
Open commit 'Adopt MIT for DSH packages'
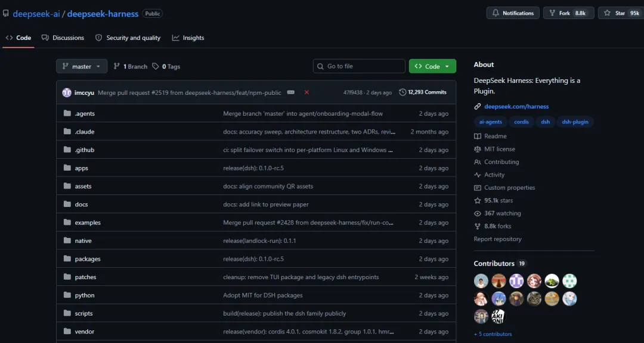263,295
